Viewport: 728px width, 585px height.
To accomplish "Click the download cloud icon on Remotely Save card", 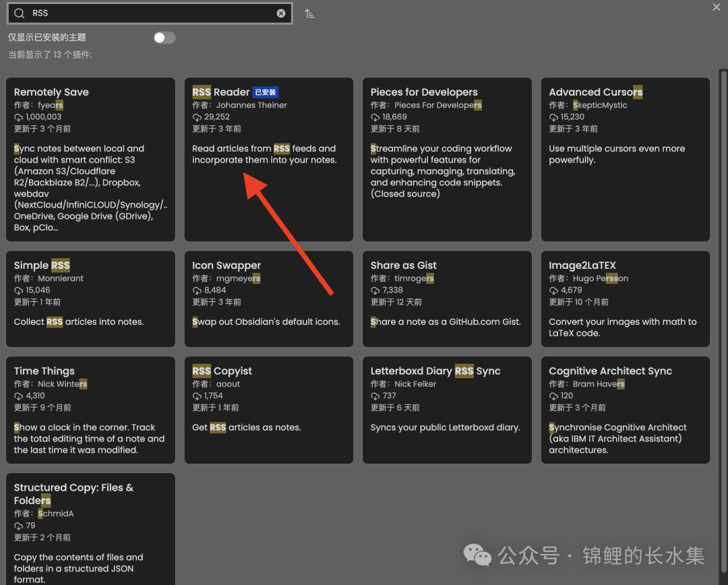I will [18, 117].
